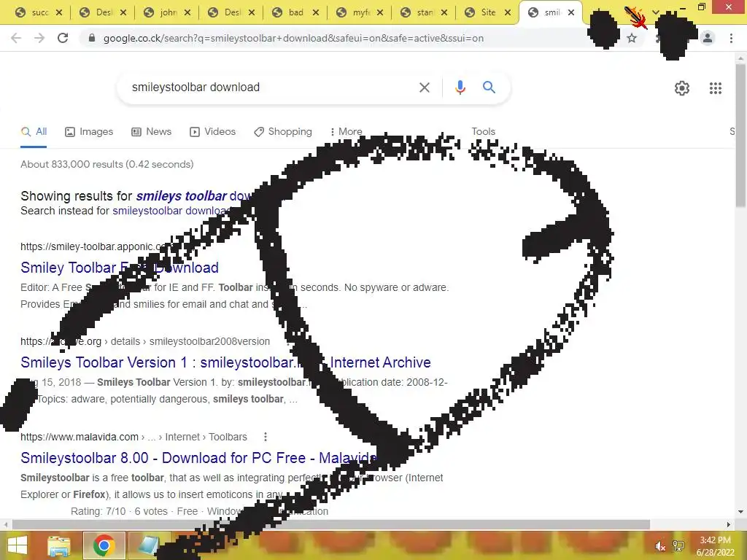Open options for the Malavida result
Viewport: 747px width, 560px height.
[x=266, y=437]
